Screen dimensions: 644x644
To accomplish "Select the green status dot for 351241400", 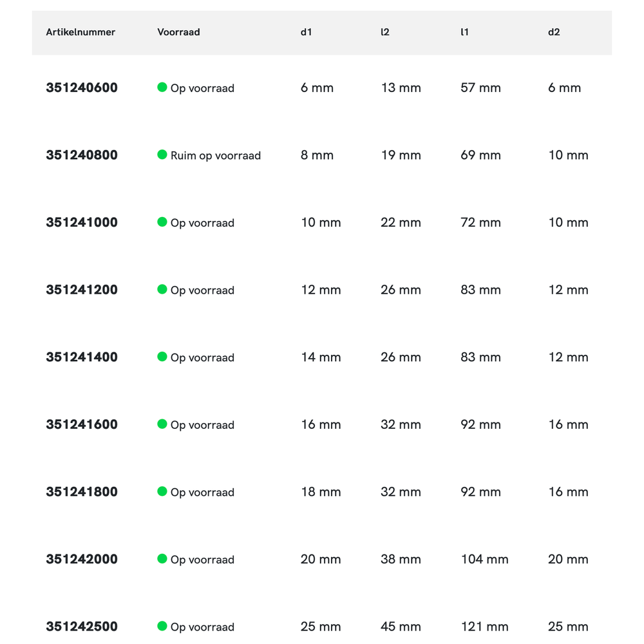I will point(162,357).
